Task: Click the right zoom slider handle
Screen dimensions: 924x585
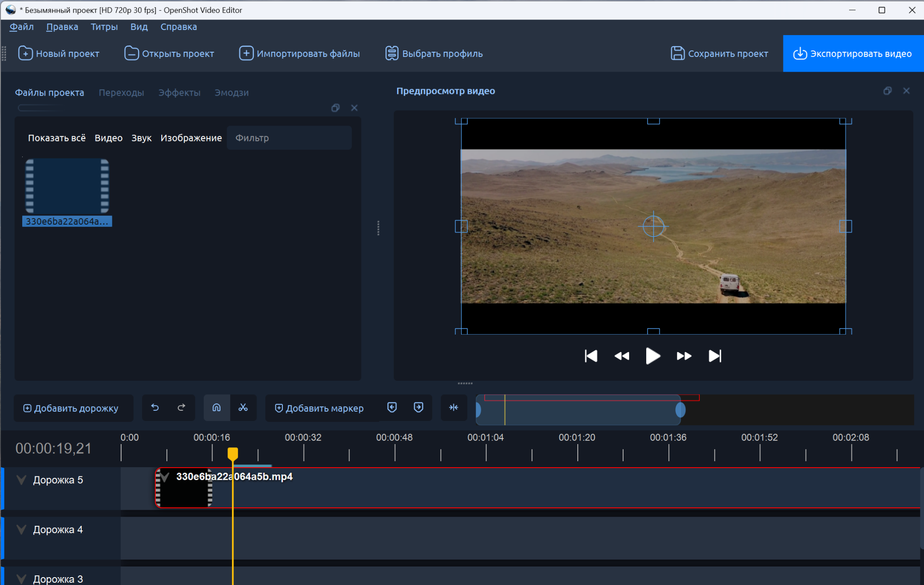Action: [680, 409]
